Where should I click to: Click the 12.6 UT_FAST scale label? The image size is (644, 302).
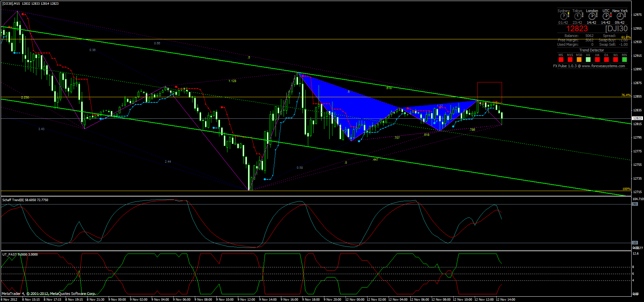pyautogui.click(x=636, y=254)
